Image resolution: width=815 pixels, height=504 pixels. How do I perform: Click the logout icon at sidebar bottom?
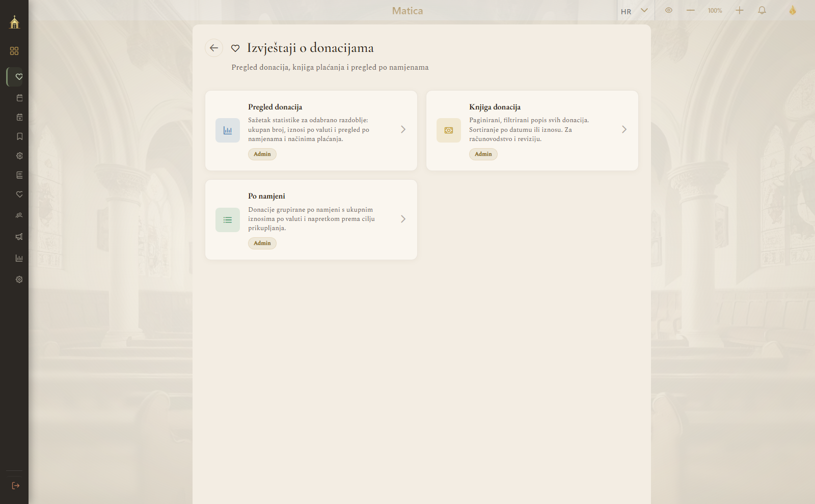coord(15,486)
